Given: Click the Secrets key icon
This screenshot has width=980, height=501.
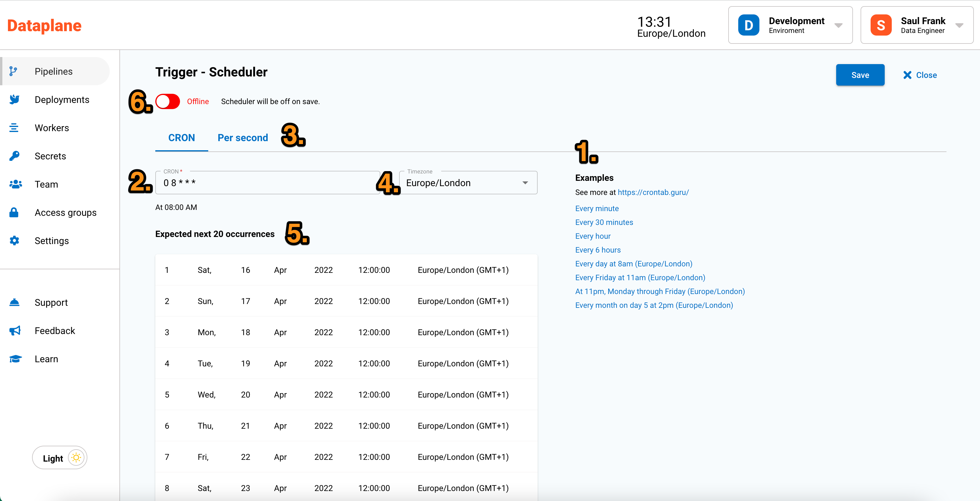Looking at the screenshot, I should [14, 156].
